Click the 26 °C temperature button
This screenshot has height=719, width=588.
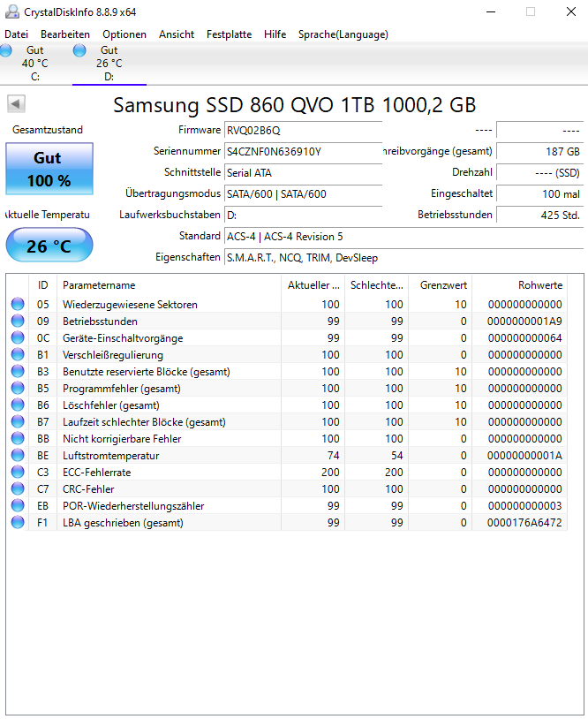pos(49,246)
